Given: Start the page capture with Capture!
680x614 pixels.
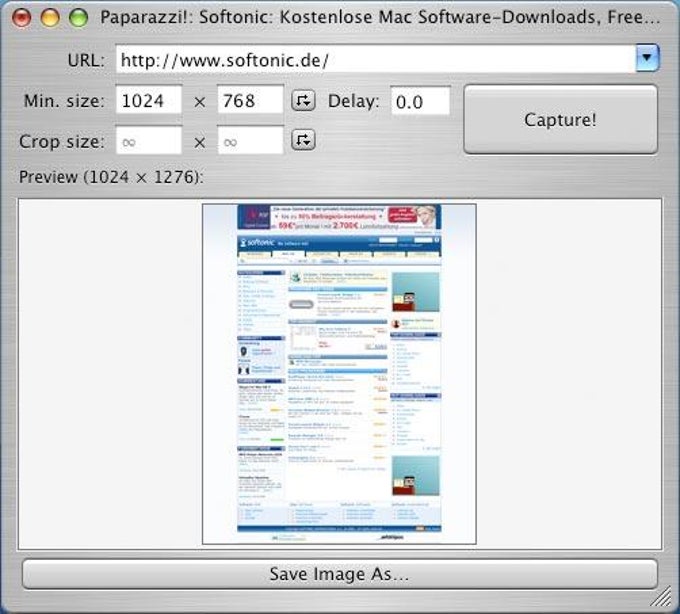Looking at the screenshot, I should pos(560,120).
